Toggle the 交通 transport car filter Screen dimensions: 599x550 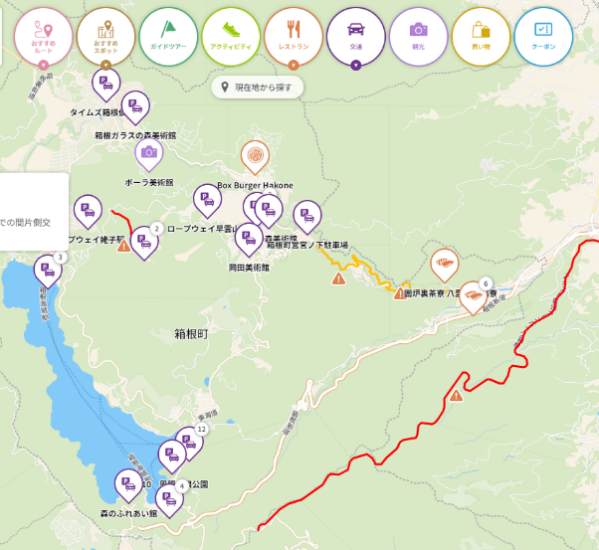(x=356, y=37)
